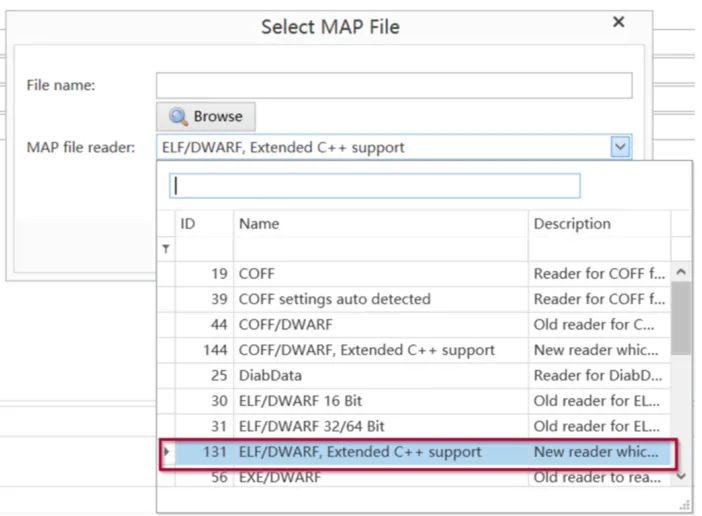Pick COFF/DWARF, Extended C++ support row
This screenshot has width=702, height=516.
[x=414, y=350]
